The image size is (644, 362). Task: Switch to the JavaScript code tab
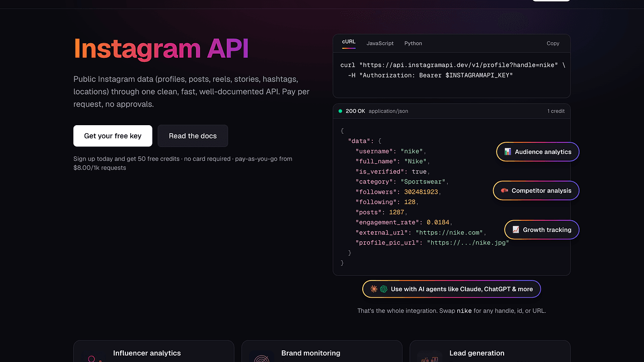(x=380, y=43)
